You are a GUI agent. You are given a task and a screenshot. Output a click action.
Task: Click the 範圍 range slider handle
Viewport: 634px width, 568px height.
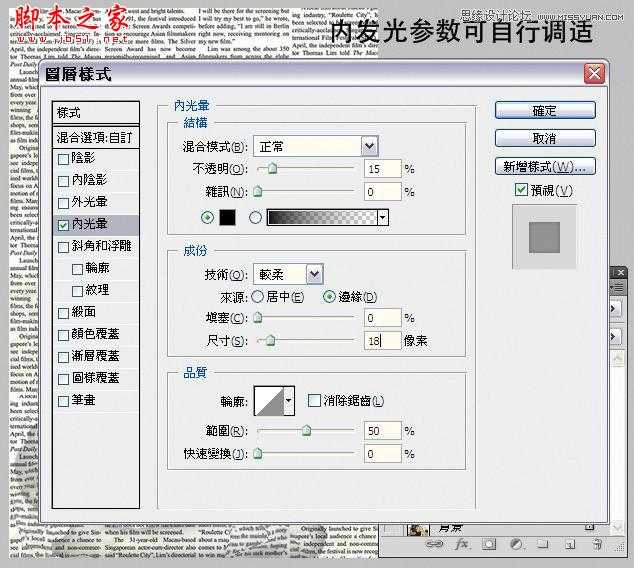tap(306, 431)
